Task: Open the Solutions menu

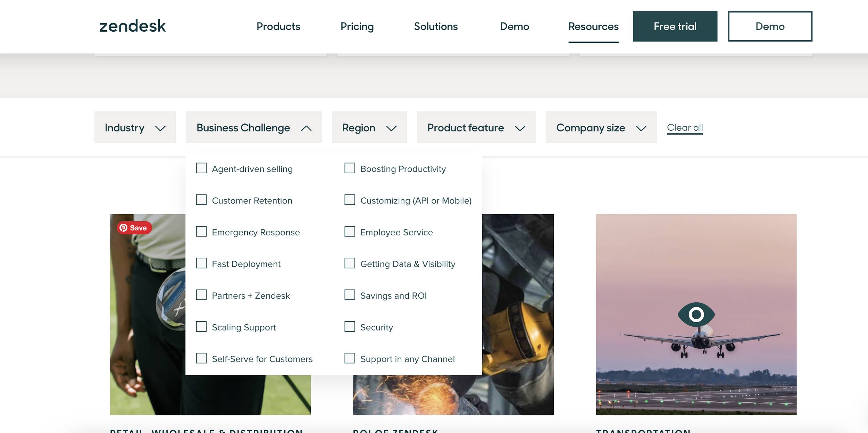Action: pos(436,26)
